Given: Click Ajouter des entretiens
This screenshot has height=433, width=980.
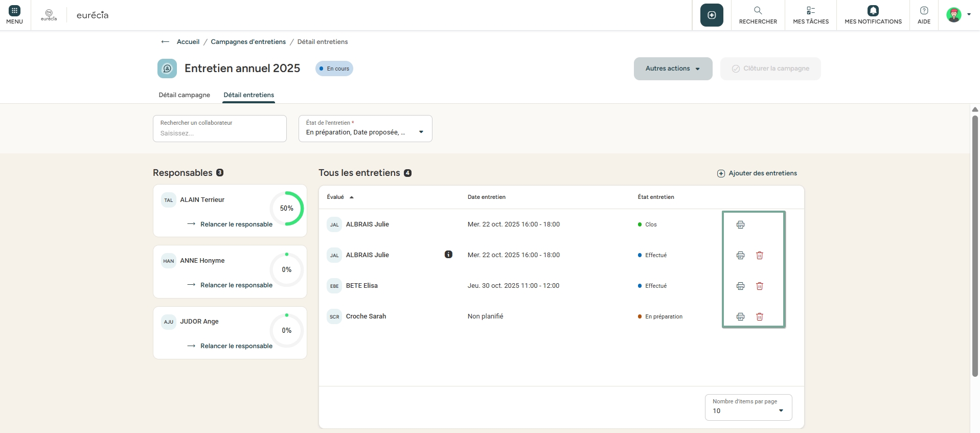Looking at the screenshot, I should point(757,173).
